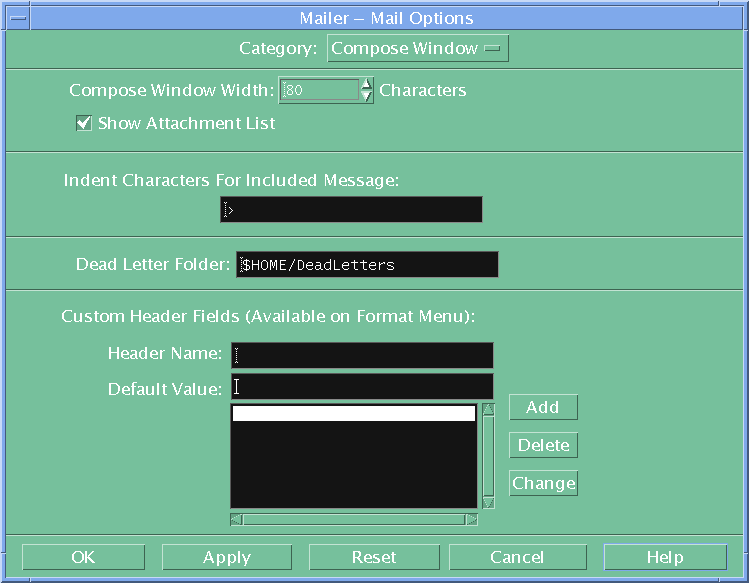Click the Dead Letter Folder field

point(367,265)
